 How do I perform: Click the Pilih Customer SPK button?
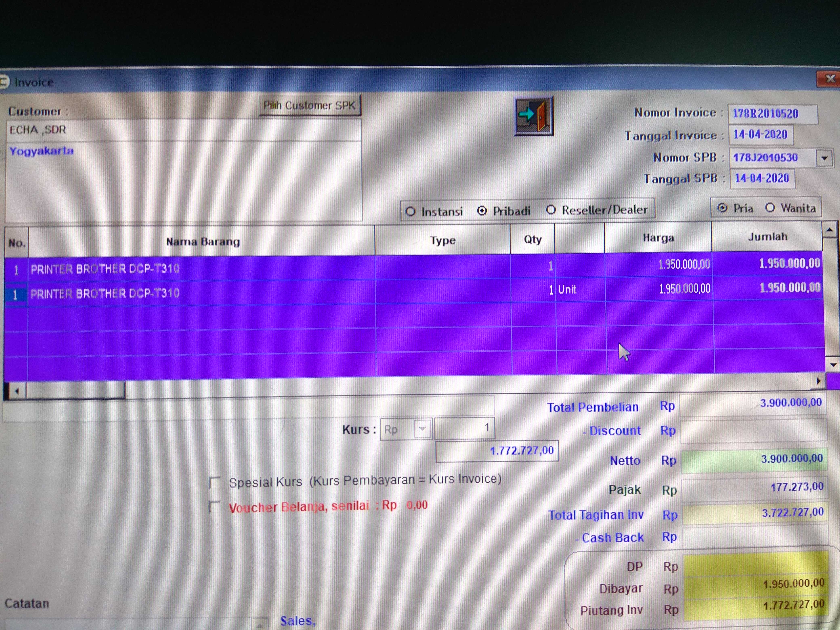310,105
